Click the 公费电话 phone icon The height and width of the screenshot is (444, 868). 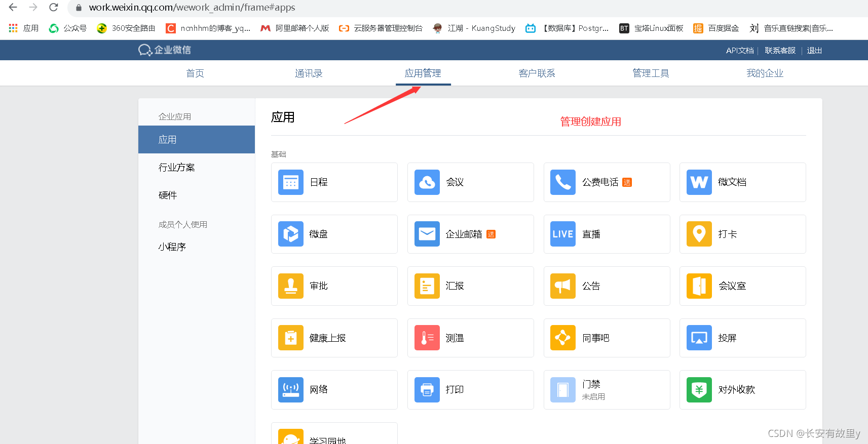pyautogui.click(x=563, y=182)
